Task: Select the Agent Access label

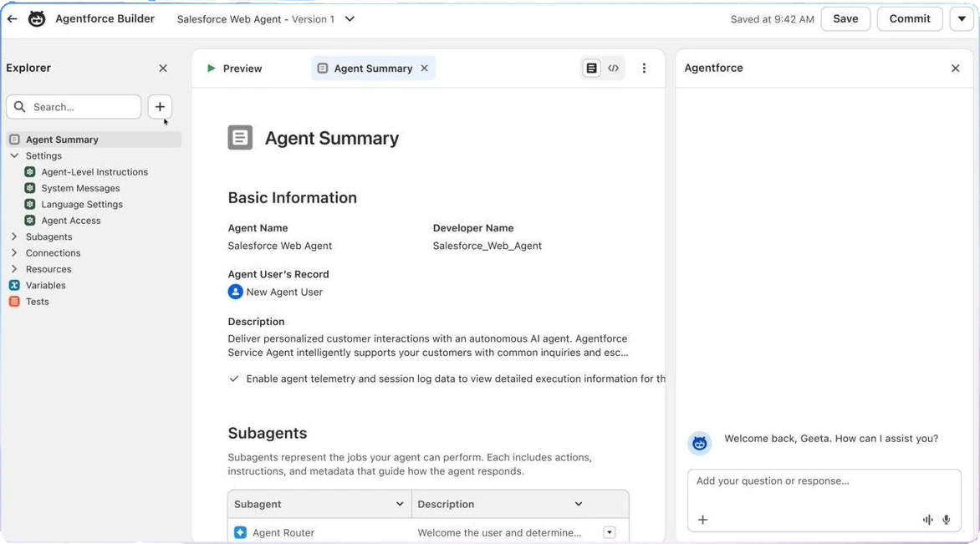Action: pos(70,221)
